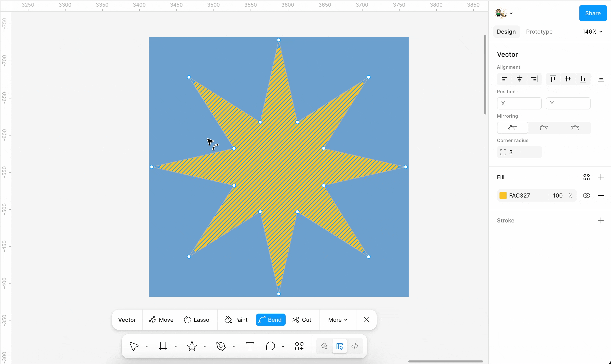The width and height of the screenshot is (611, 364).
Task: Open the 146% zoom dropdown
Action: (x=592, y=32)
